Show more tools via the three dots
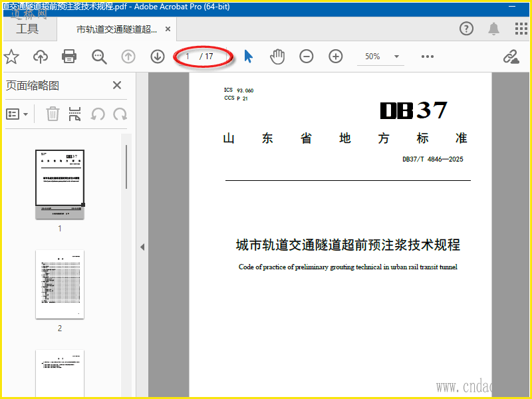 [x=428, y=57]
